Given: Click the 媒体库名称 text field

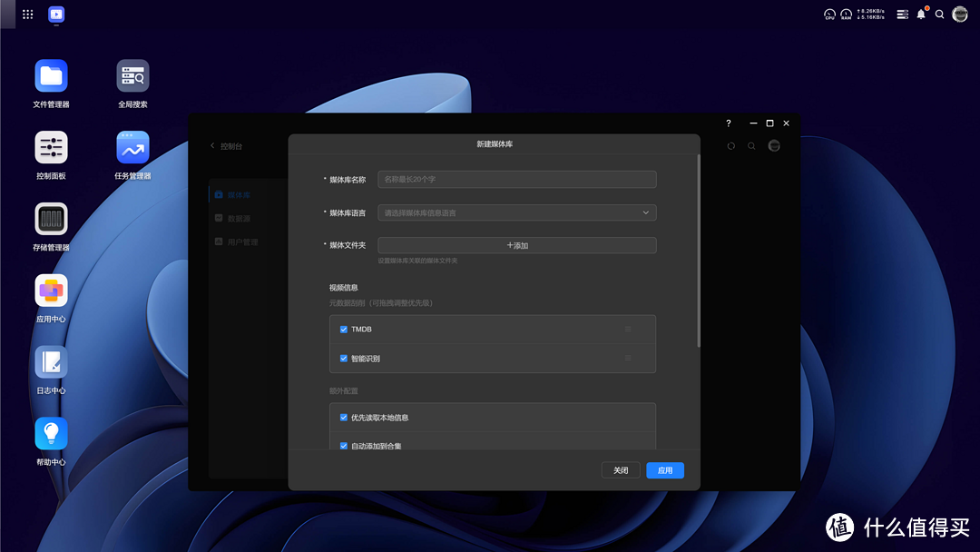Looking at the screenshot, I should tap(516, 180).
